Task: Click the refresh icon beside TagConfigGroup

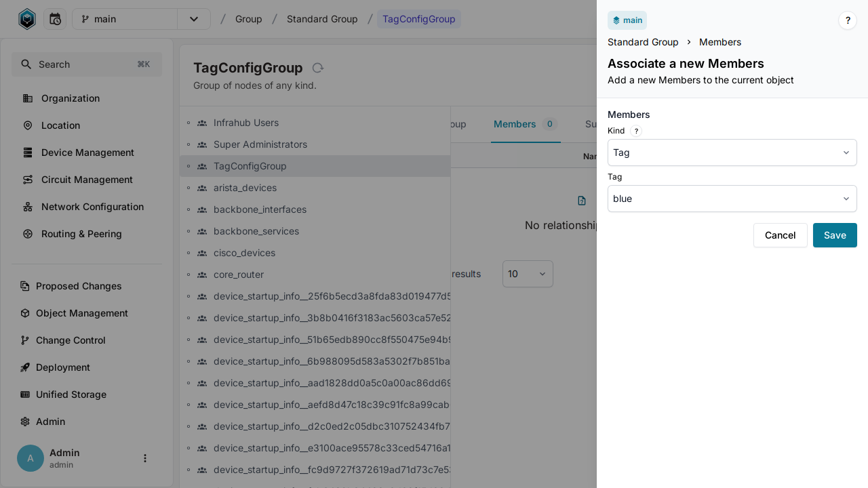Action: (317, 68)
